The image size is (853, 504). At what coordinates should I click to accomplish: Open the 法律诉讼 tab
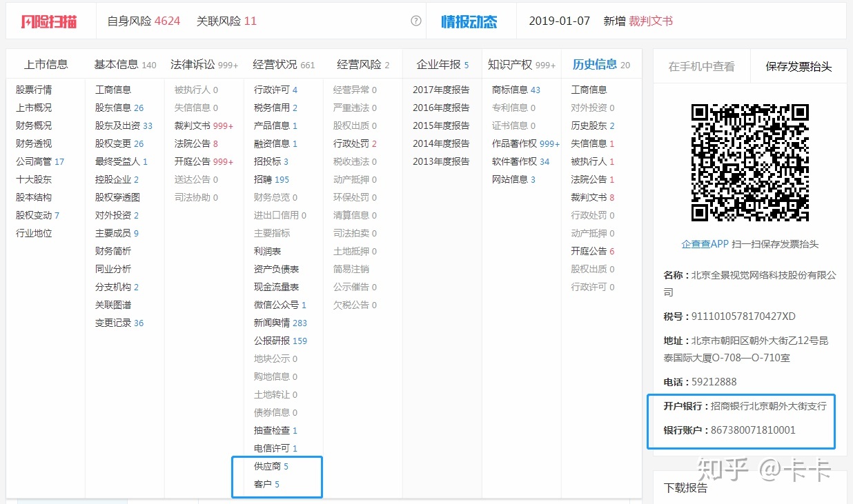tap(204, 64)
